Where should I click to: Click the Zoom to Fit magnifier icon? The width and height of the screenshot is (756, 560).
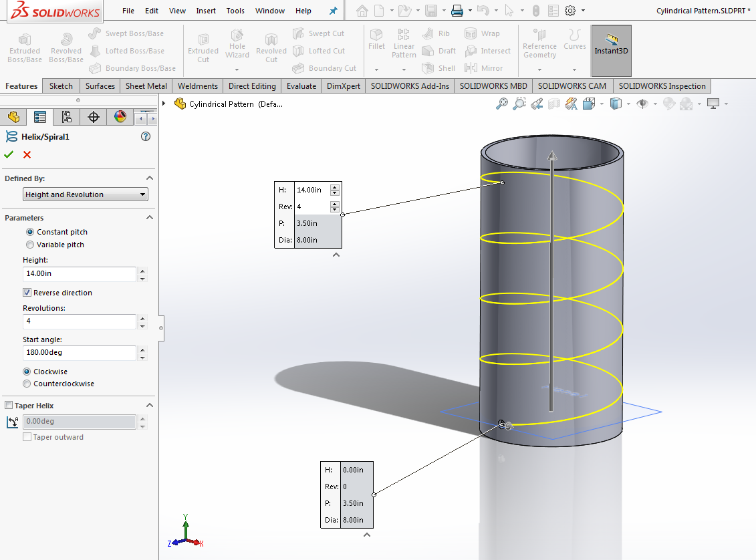(x=502, y=104)
